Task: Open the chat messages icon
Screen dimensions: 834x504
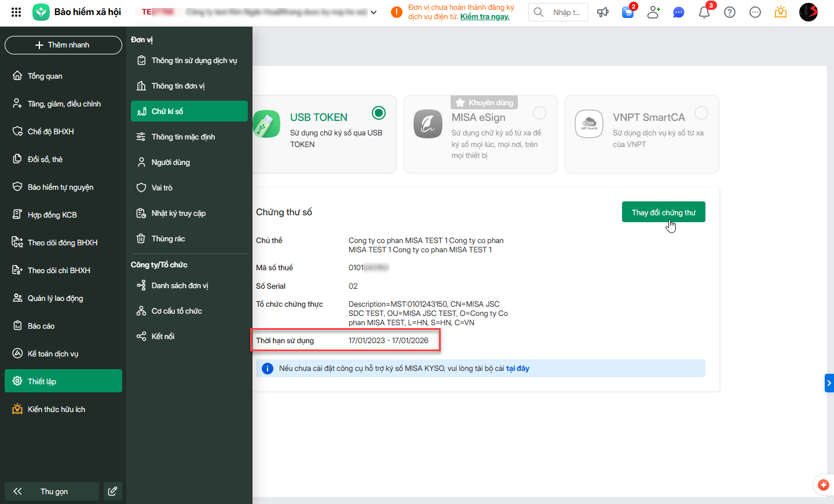Action: click(x=679, y=12)
